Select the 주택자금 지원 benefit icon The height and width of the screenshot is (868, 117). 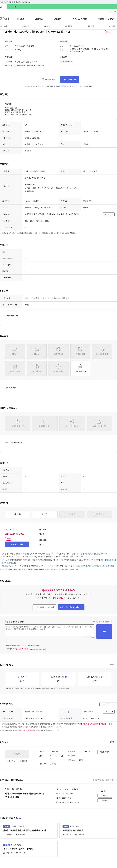pos(15,368)
